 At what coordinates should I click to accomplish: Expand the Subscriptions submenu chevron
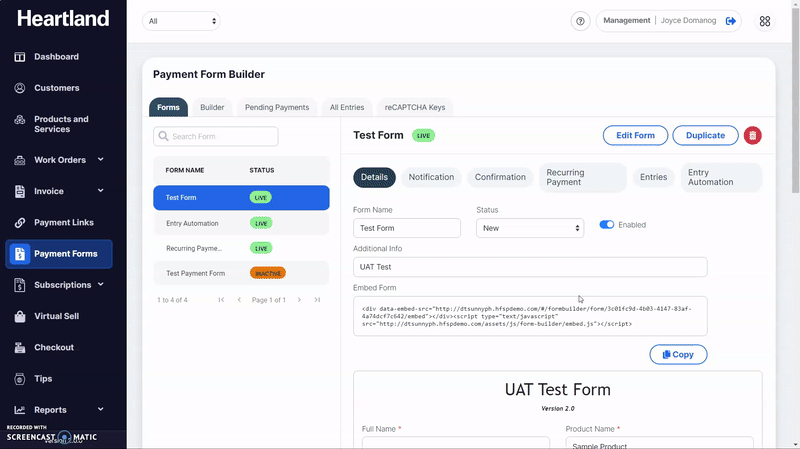coord(101,284)
